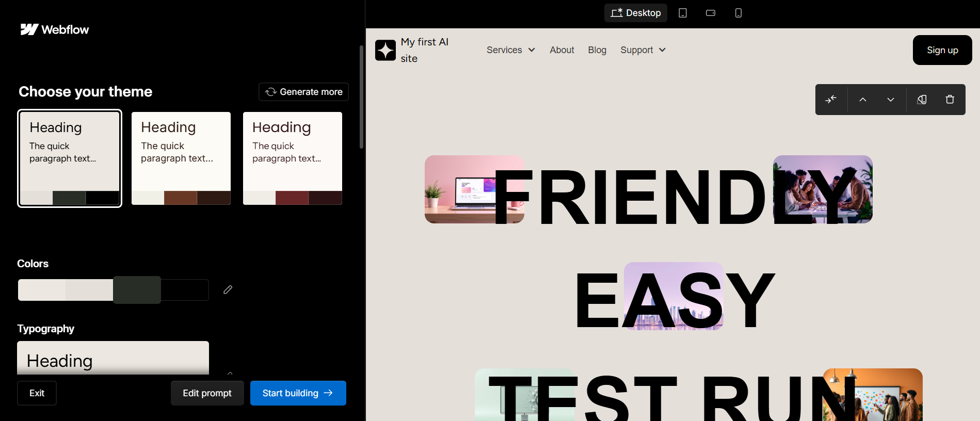Select the light gray color swatch

89,290
